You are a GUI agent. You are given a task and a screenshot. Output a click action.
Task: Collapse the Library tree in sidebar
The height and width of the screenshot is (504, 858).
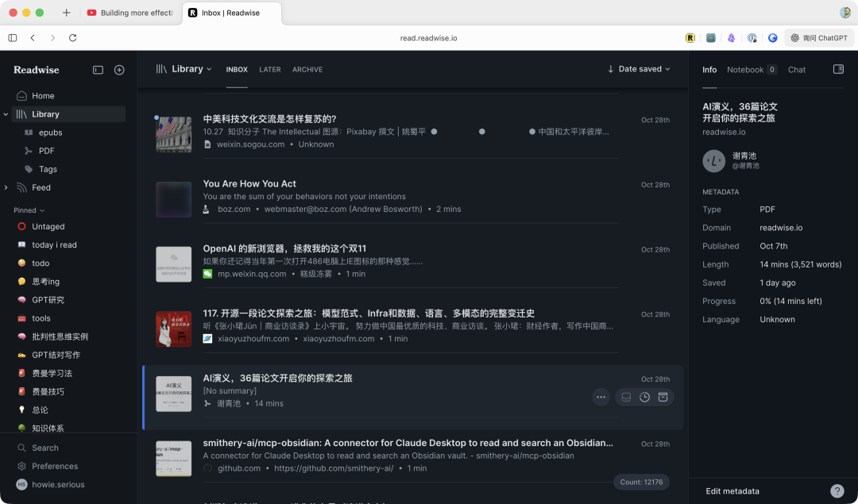(x=6, y=114)
